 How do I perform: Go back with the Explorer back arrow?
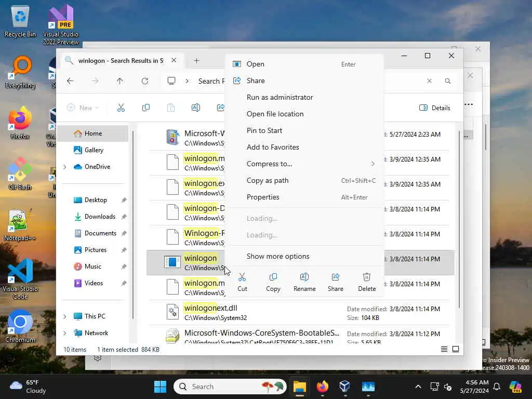point(70,81)
